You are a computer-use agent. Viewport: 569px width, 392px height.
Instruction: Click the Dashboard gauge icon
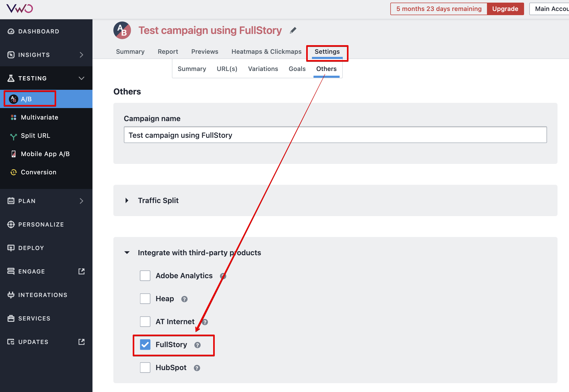tap(11, 31)
